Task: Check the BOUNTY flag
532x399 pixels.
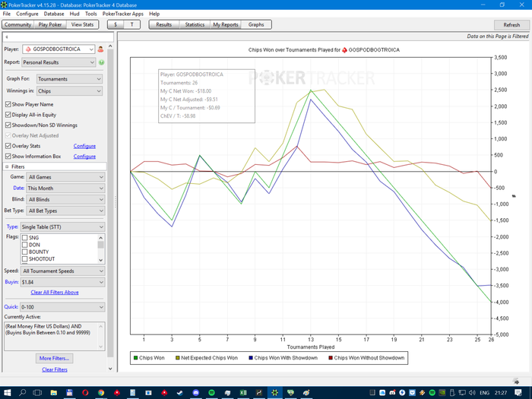Action: (x=25, y=252)
